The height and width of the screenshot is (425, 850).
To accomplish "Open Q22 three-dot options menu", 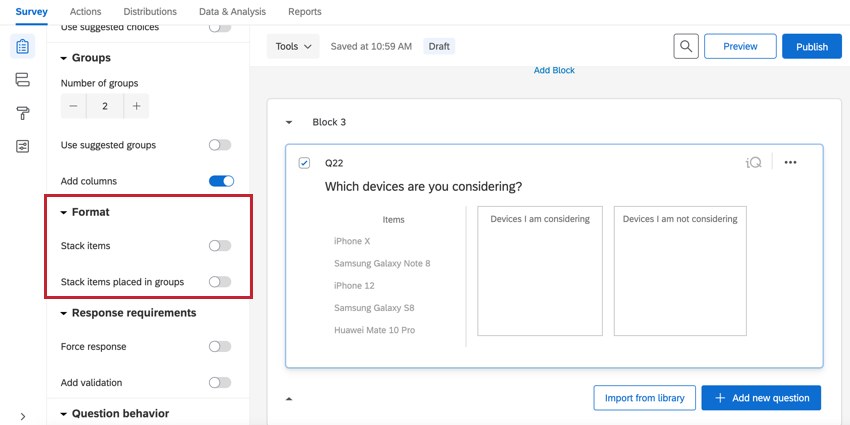I will [790, 163].
